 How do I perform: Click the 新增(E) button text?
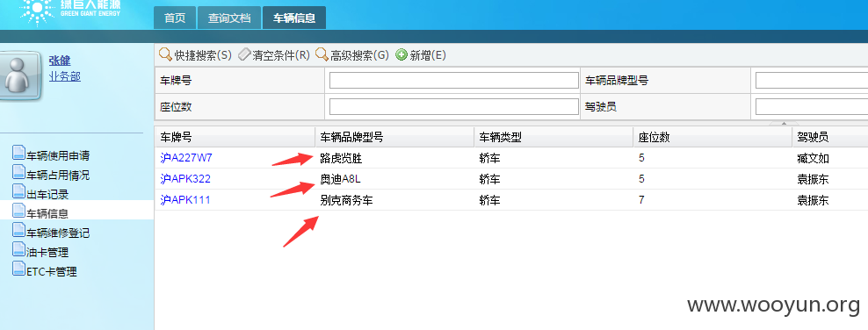click(428, 55)
